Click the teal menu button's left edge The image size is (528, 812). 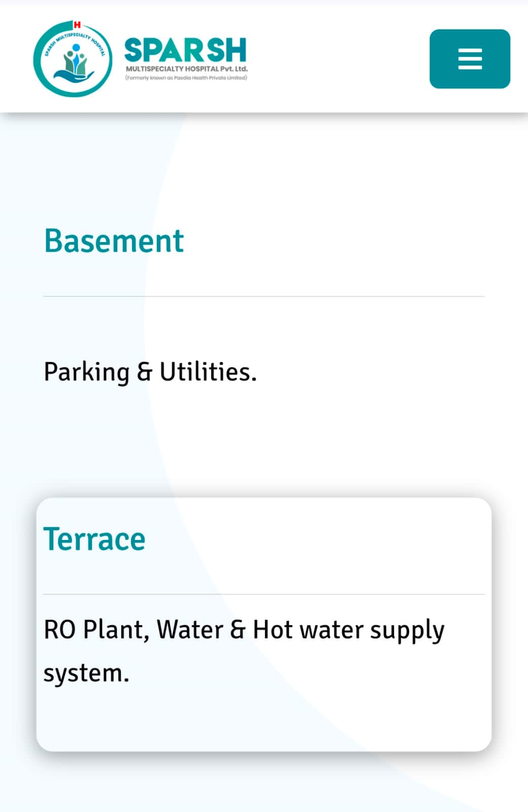[x=434, y=59]
